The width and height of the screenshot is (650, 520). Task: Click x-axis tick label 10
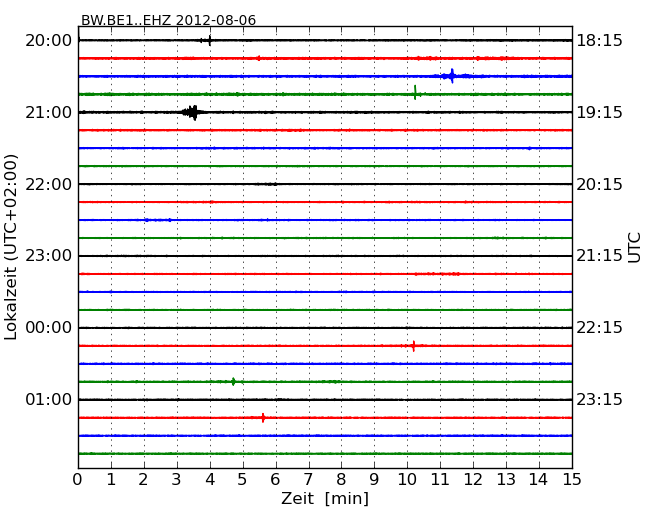tap(407, 479)
